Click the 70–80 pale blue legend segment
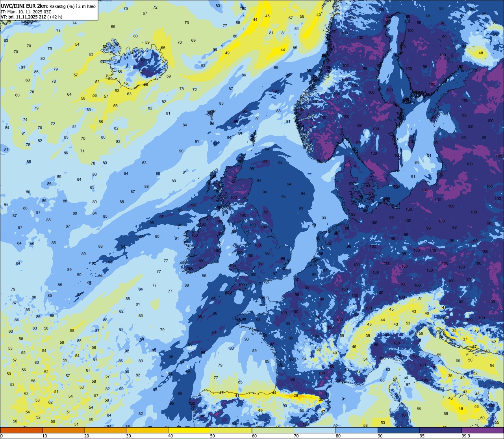Image resolution: width=504 pixels, height=439 pixels. click(315, 430)
